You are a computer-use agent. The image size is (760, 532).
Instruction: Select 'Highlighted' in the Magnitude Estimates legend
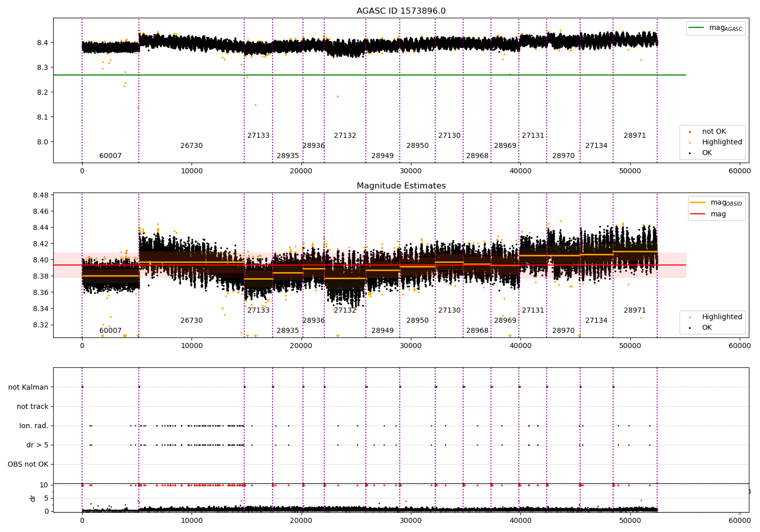coord(722,317)
